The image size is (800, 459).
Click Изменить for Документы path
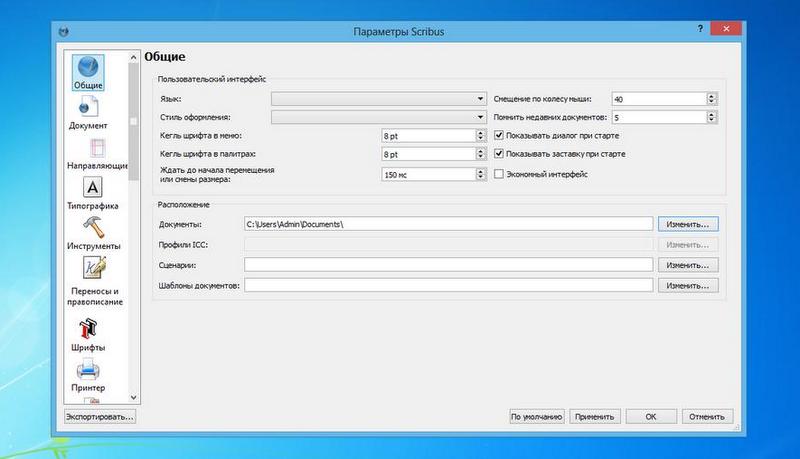coord(688,224)
